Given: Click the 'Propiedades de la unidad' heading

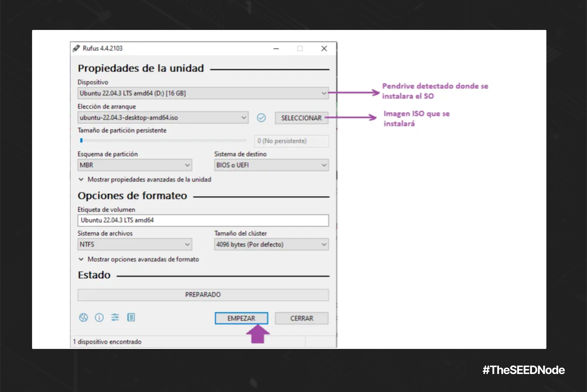Looking at the screenshot, I should pyautogui.click(x=141, y=68).
